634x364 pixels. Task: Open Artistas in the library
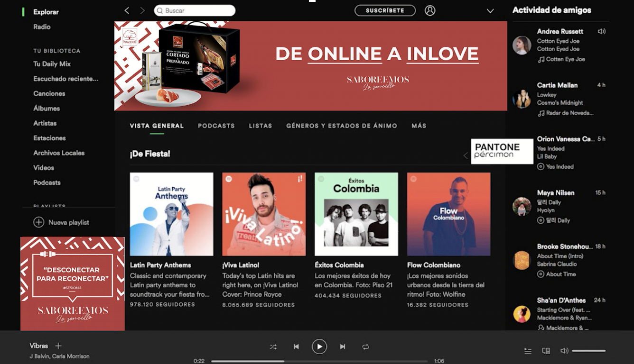coord(45,123)
